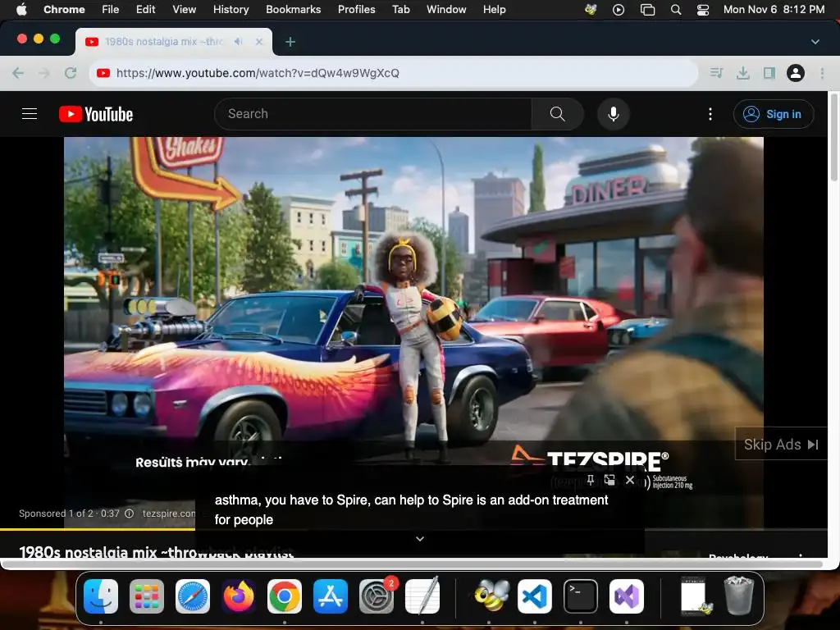Open Trash from the Dock
This screenshot has width=840, height=630.
coord(739,596)
